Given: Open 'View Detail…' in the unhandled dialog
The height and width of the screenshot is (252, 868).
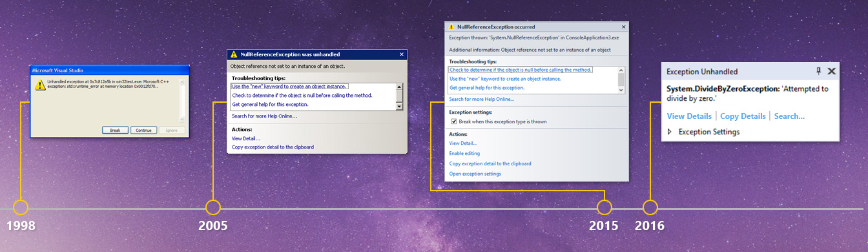Looking at the screenshot, I should coord(246,138).
